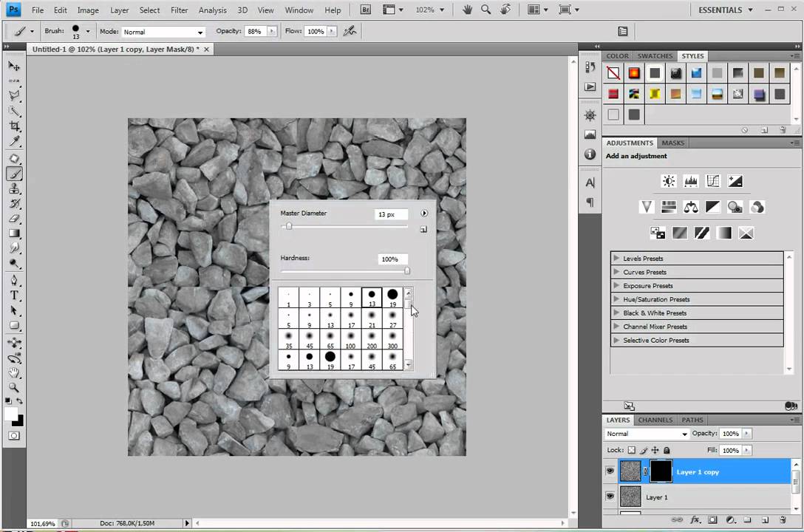Click the Master Diameter value field
This screenshot has height=532, width=804.
tap(391, 214)
